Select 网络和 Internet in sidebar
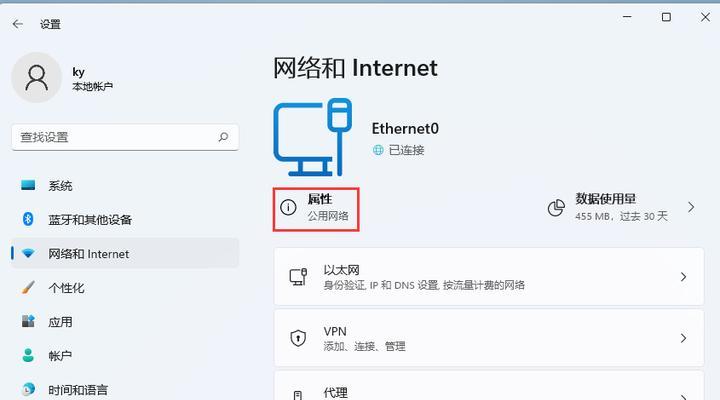The height and width of the screenshot is (400, 720). coord(125,254)
